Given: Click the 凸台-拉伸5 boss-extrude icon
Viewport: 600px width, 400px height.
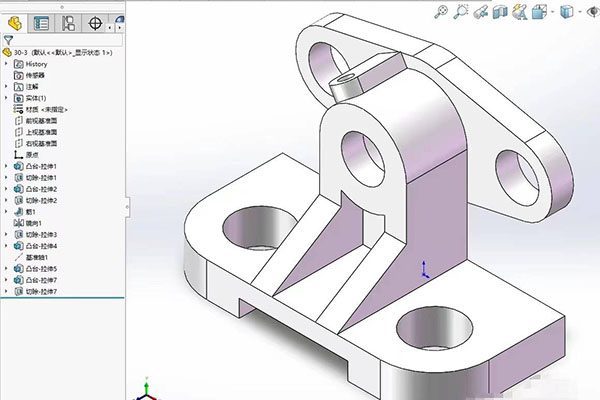Looking at the screenshot, I should [x=19, y=269].
